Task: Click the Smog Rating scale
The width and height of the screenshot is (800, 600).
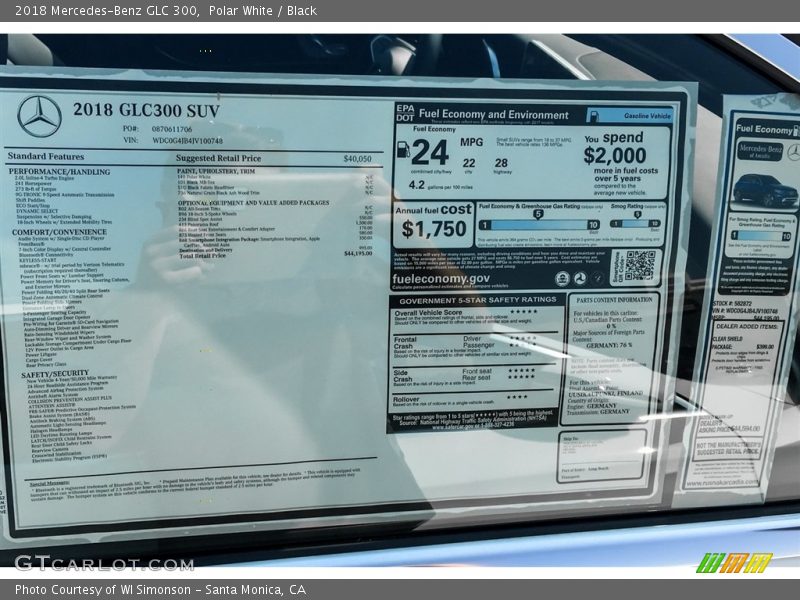Action: (x=635, y=223)
